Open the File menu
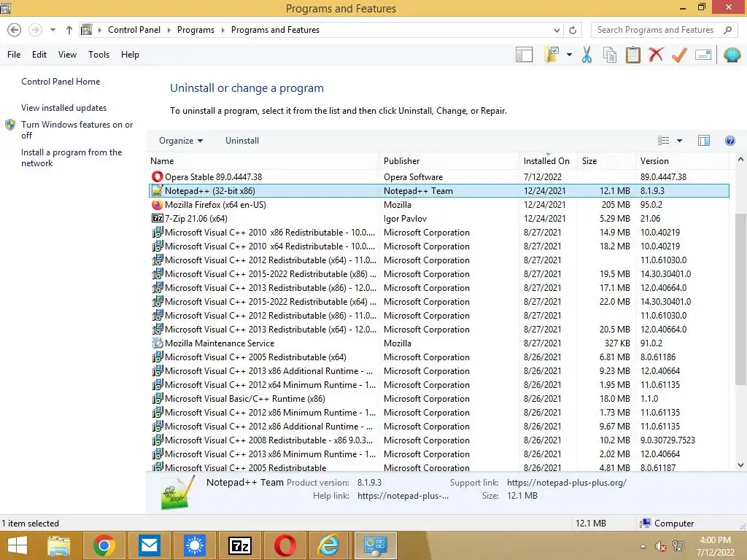The width and height of the screenshot is (747, 560). [x=14, y=54]
